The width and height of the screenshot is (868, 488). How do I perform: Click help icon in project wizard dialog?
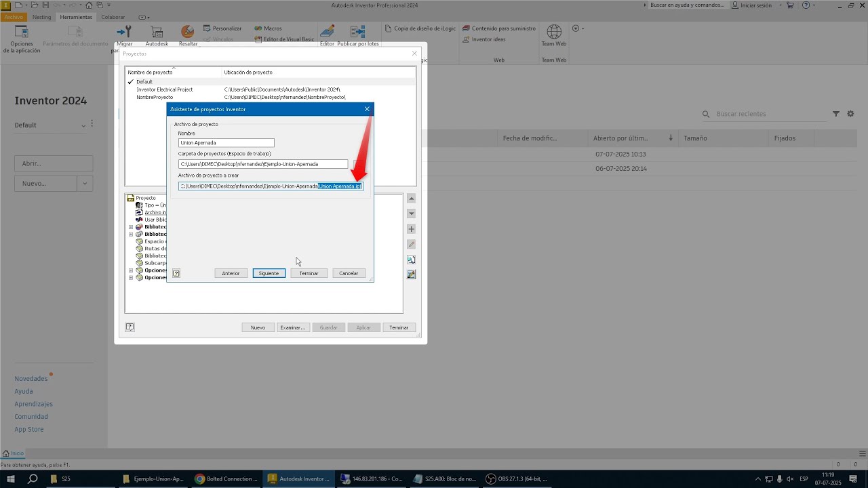pos(176,273)
